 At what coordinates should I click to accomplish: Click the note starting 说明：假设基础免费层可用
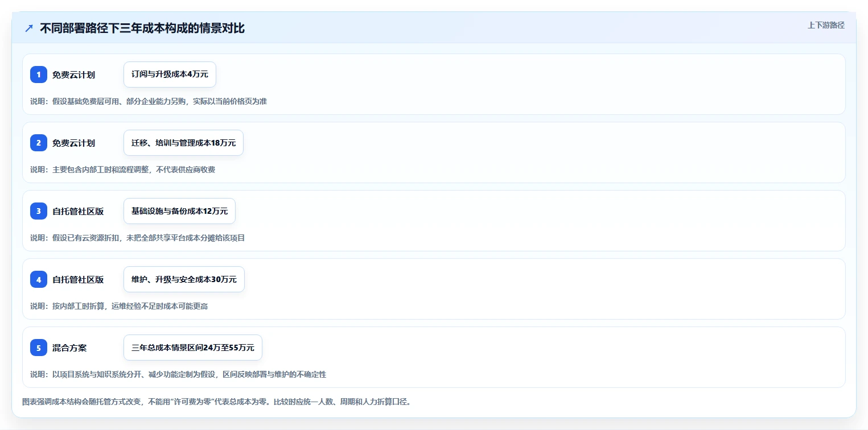click(x=149, y=101)
